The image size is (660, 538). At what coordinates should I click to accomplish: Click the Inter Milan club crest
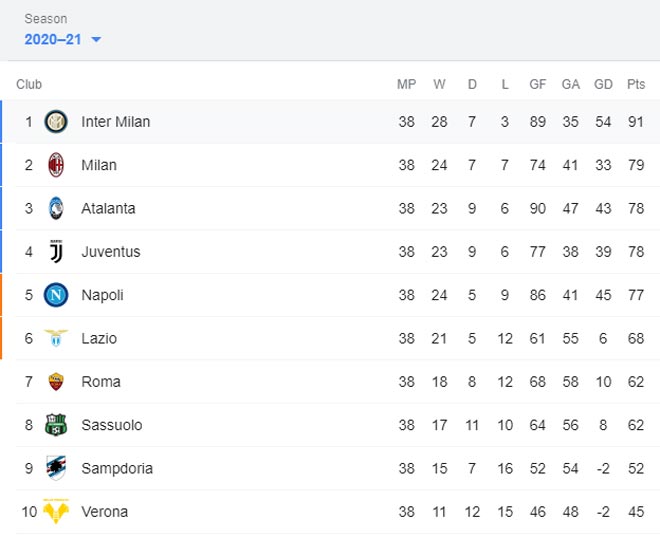tap(56, 122)
